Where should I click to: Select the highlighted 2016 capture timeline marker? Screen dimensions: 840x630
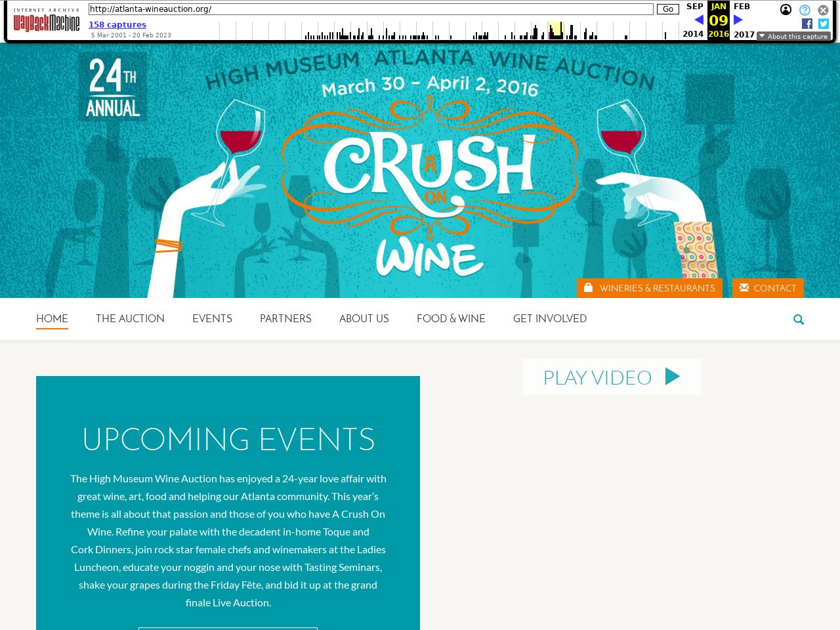pyautogui.click(x=555, y=31)
